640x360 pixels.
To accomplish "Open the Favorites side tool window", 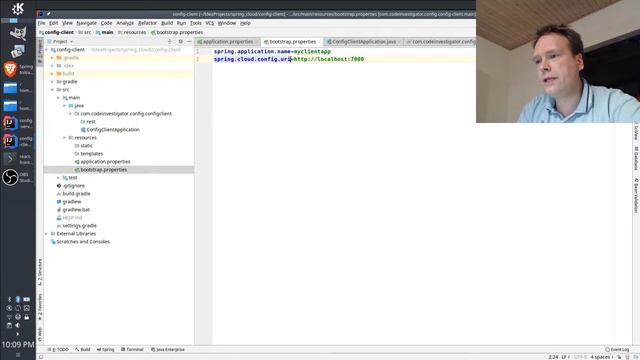I will coord(40,308).
